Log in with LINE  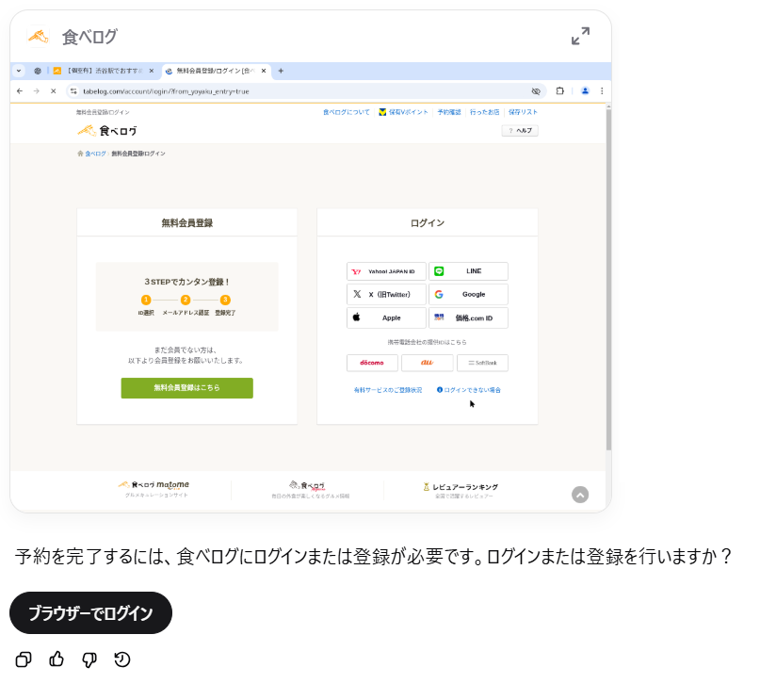pos(468,271)
